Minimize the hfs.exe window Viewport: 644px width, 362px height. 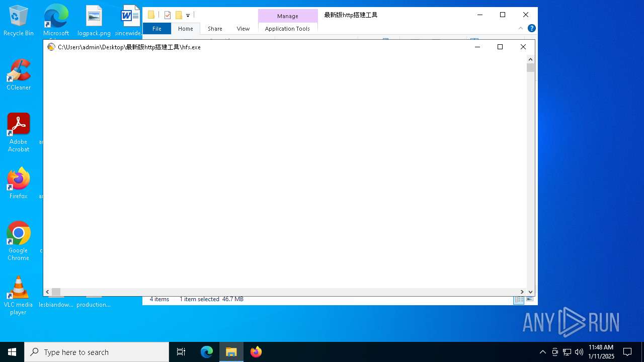point(477,47)
